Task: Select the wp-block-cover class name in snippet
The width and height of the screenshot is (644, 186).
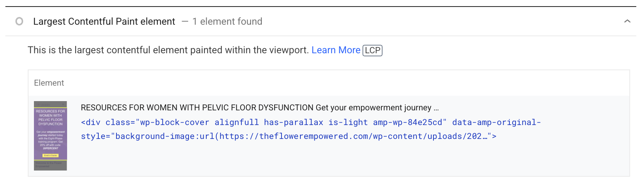Action: 175,122
